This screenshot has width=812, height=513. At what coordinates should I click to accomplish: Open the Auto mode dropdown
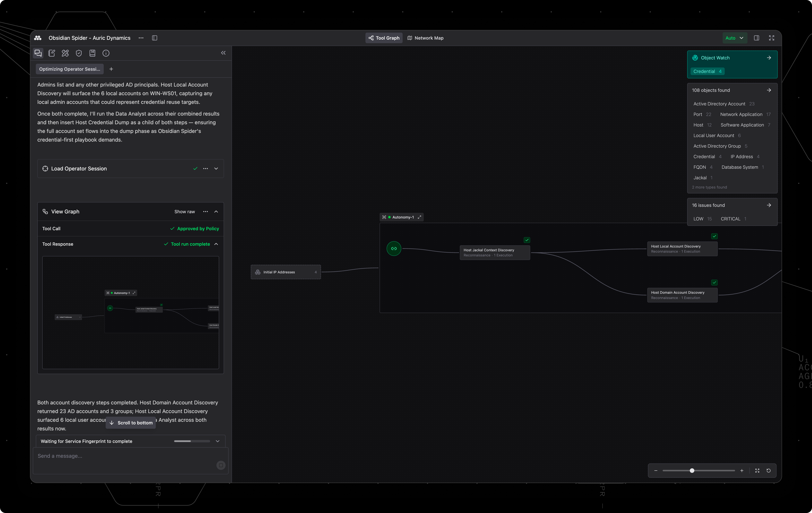point(734,38)
